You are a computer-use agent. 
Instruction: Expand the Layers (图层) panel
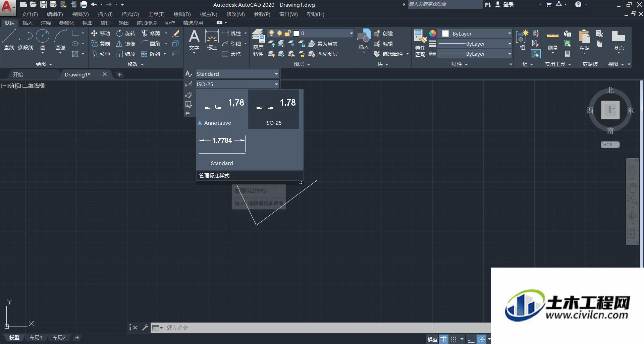(302, 64)
